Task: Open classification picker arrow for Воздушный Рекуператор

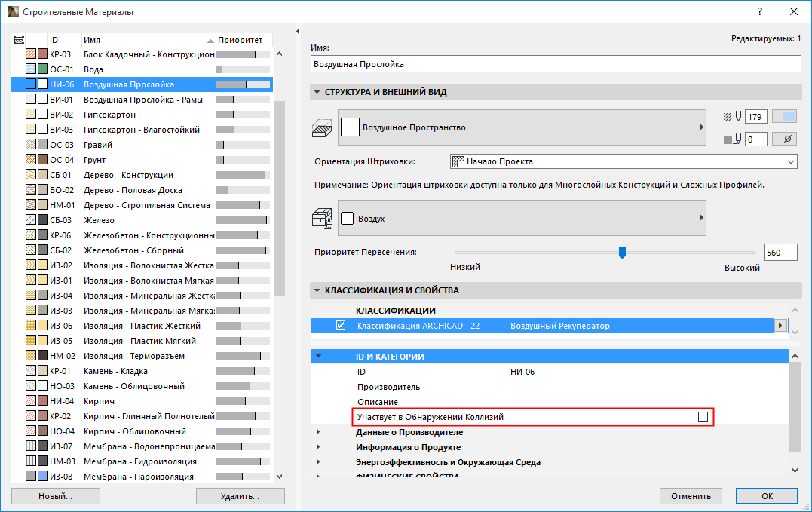Action: pyautogui.click(x=780, y=324)
